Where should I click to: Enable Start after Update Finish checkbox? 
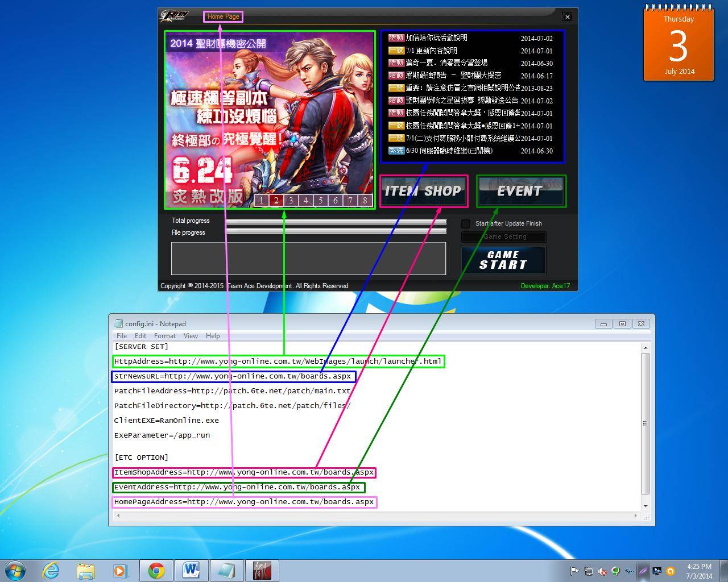tap(466, 223)
